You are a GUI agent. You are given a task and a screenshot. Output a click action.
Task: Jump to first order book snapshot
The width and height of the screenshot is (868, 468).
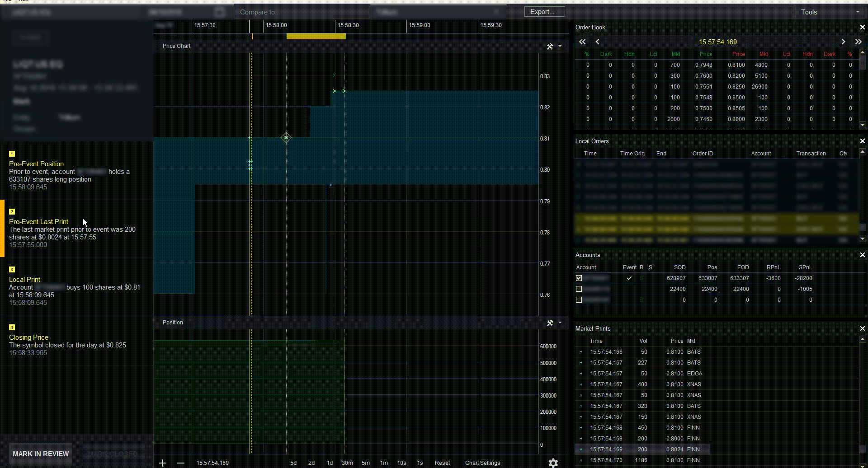pyautogui.click(x=582, y=42)
